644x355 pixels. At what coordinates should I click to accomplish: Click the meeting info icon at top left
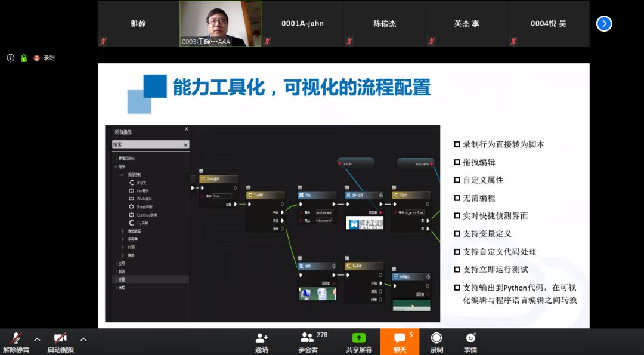10,58
